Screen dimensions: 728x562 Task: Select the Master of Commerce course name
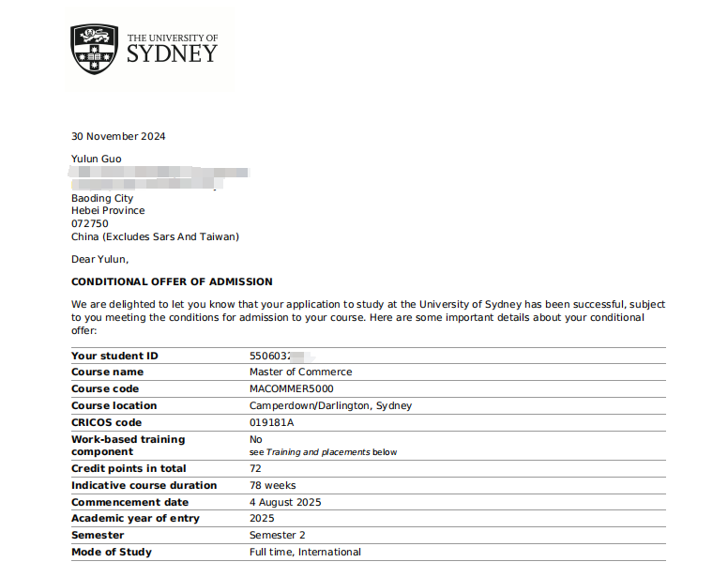[300, 372]
